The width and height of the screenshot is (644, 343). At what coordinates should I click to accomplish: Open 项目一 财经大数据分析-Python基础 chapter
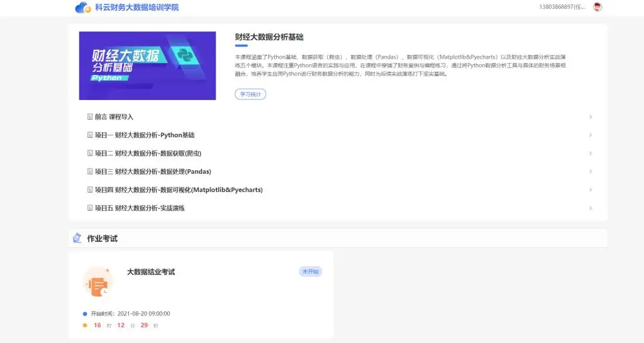(x=145, y=135)
